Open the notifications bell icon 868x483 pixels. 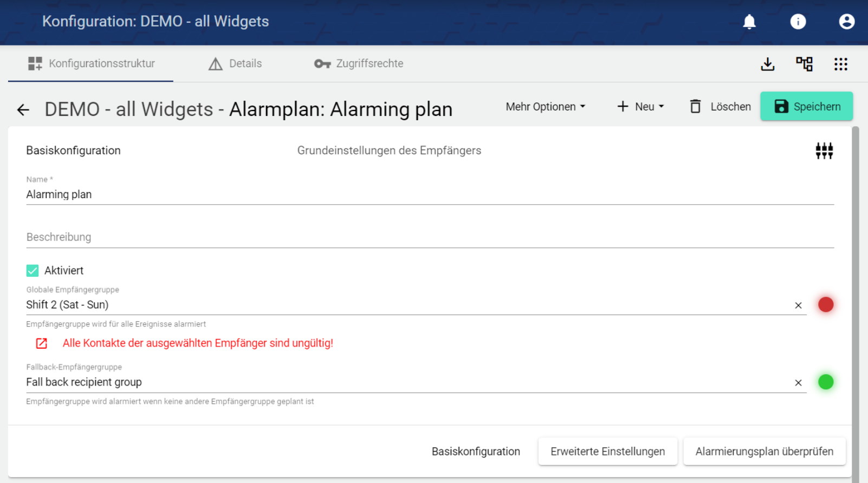pos(749,22)
